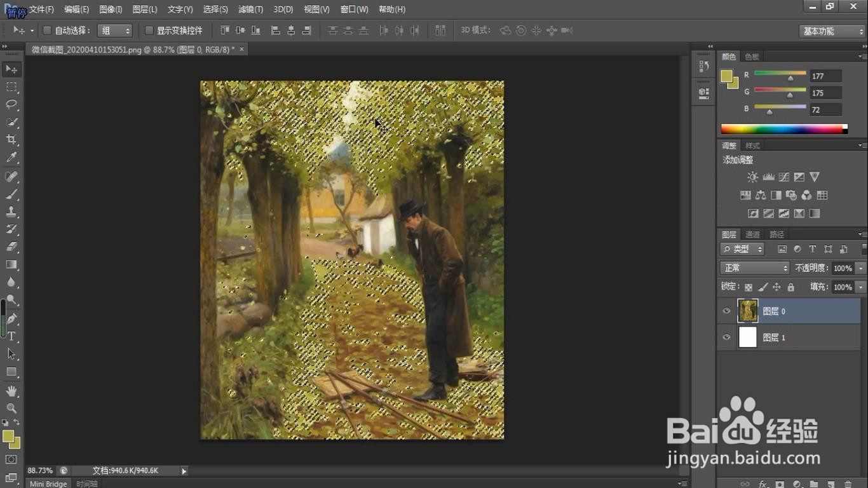Select the Pen tool
This screenshot has width=868, height=488.
[x=11, y=318]
